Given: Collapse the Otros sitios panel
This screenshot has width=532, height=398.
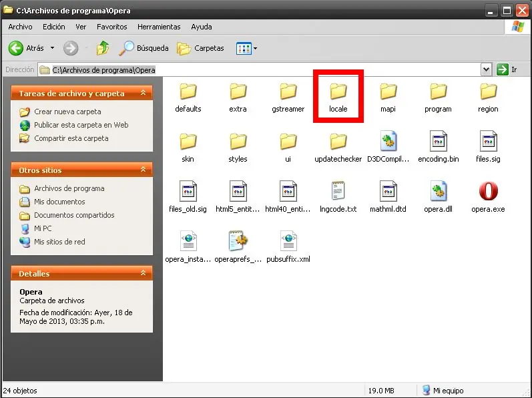Looking at the screenshot, I should tap(143, 170).
